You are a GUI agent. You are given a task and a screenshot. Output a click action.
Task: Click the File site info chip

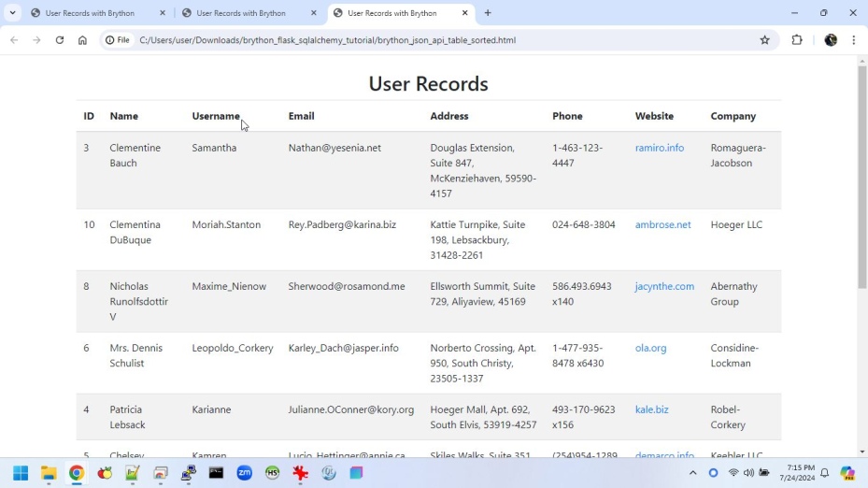pos(118,40)
